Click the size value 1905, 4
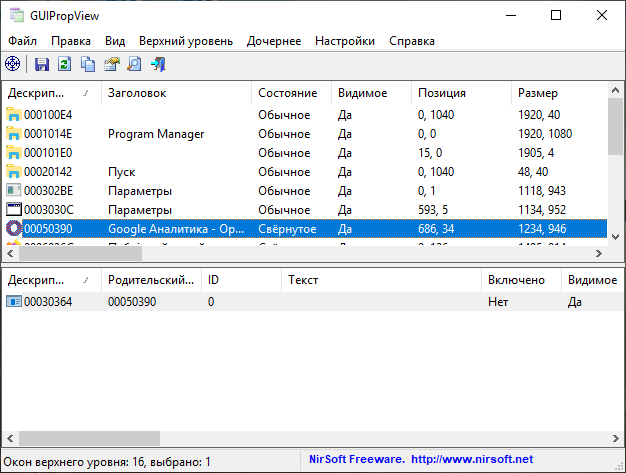 pos(536,153)
